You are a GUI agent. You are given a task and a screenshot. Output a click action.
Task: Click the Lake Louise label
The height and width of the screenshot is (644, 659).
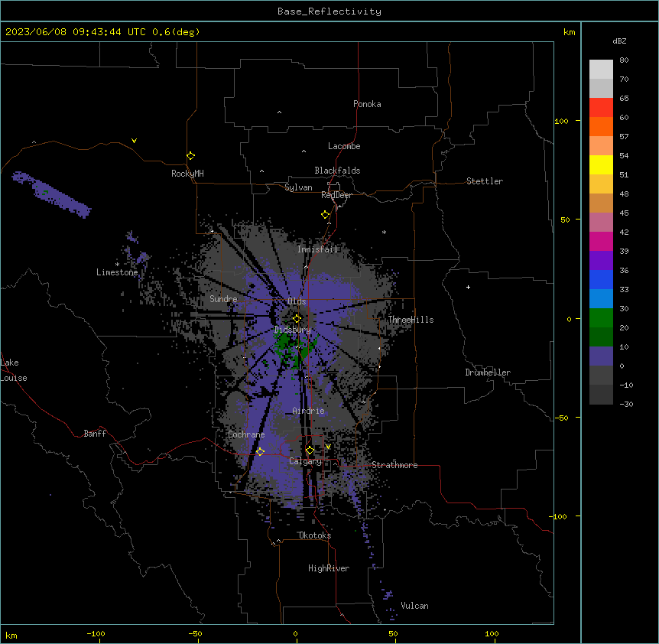[x=14, y=370]
